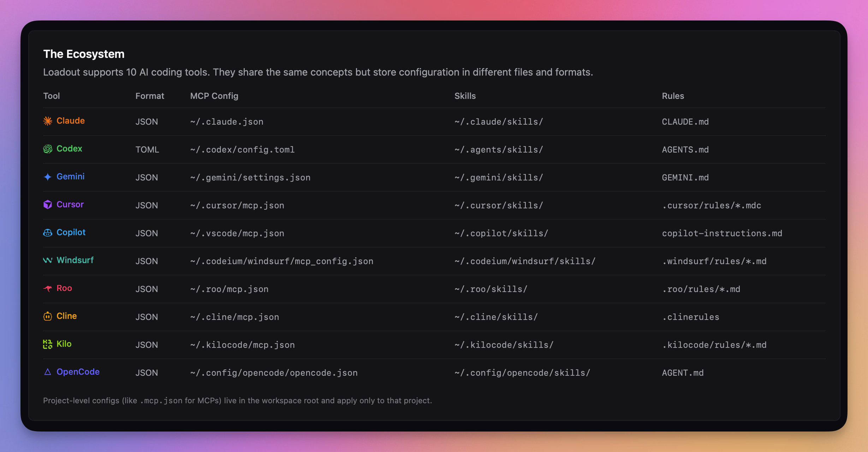Viewport: 868px width, 452px height.
Task: Click the Kilo grid icon
Action: tap(48, 344)
